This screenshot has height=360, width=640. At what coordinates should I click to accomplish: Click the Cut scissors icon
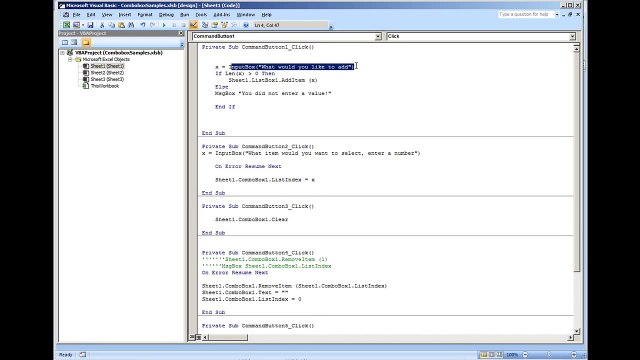pos(102,25)
